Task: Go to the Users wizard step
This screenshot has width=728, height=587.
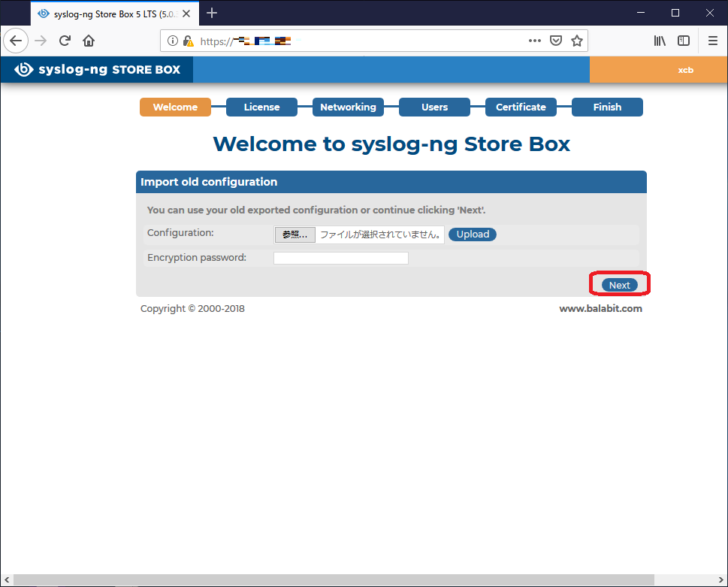Action: click(x=434, y=107)
